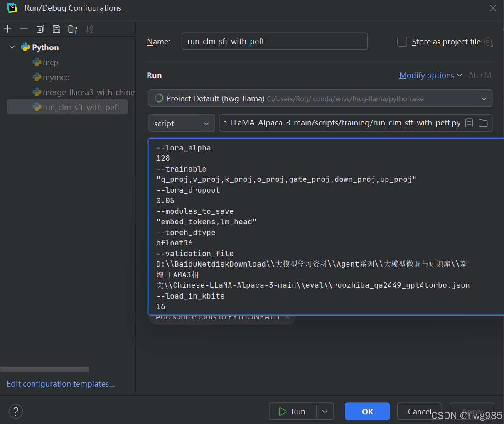The image size is (504, 424).
Task: Click the bfloat16 value line
Action: pos(175,243)
